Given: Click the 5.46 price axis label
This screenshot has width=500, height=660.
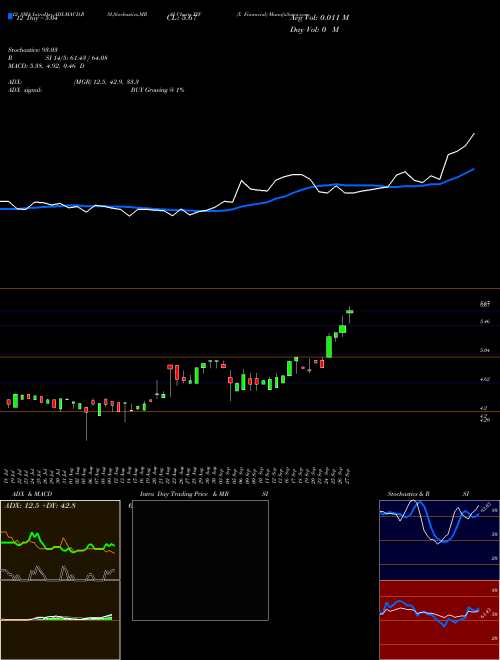Looking at the screenshot, I should pos(485,322).
